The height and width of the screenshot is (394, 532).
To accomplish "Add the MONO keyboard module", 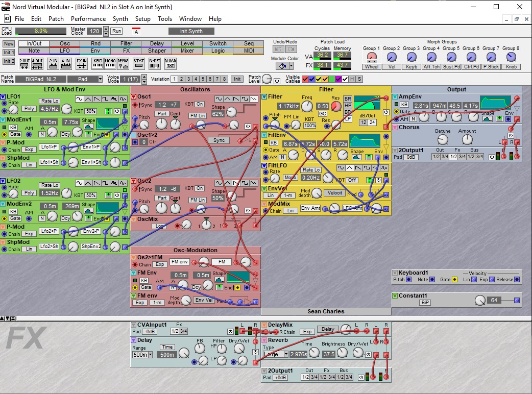I will tap(110, 64).
